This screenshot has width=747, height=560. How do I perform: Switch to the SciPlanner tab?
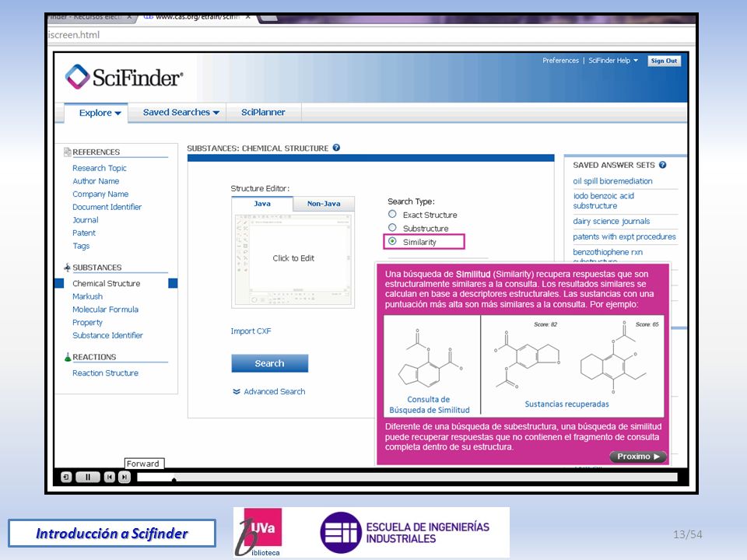point(263,112)
